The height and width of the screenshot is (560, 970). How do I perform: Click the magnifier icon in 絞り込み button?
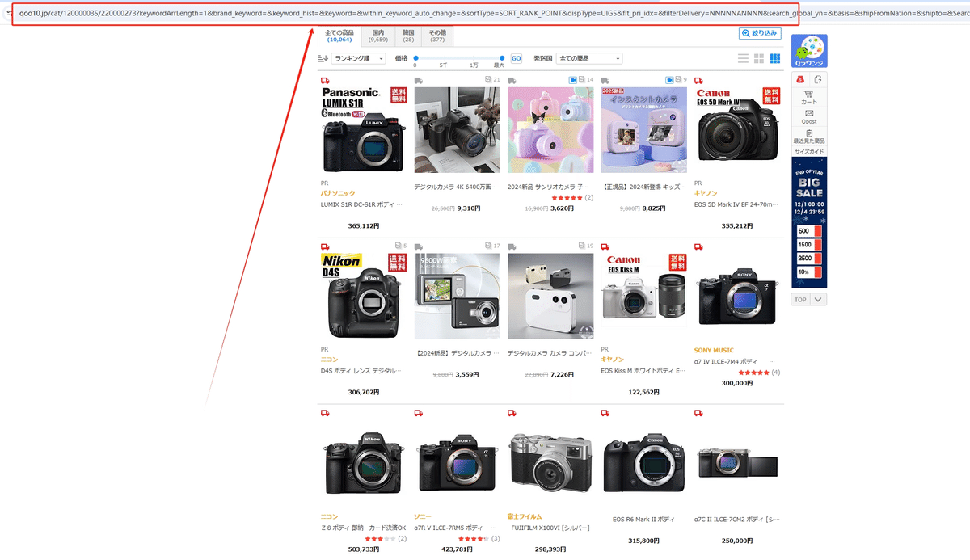[745, 33]
